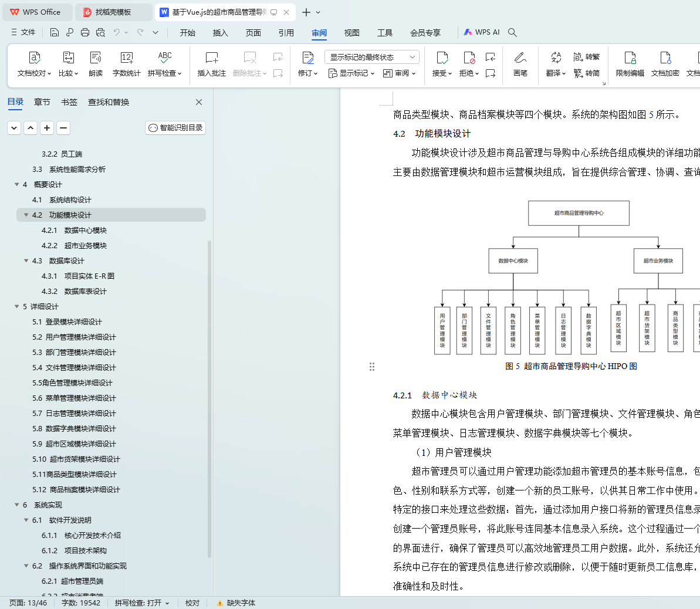Collapse the 4.3 数据库设计 node
This screenshot has height=609, width=700.
26,260
